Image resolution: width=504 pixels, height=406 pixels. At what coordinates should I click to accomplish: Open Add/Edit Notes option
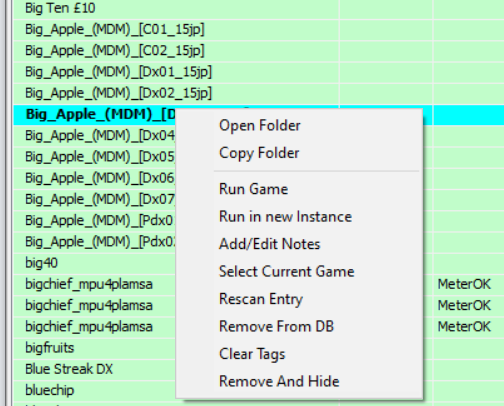coord(269,244)
